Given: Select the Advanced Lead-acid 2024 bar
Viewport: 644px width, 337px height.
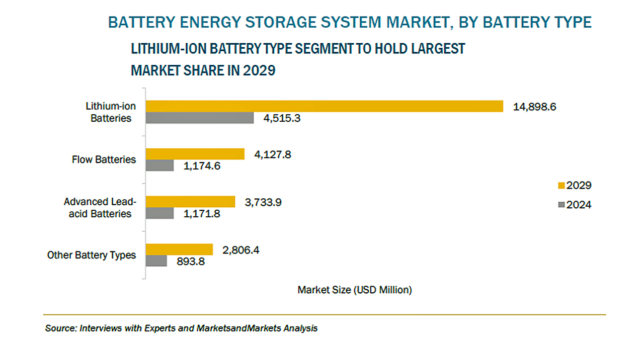Looking at the screenshot, I should click(x=160, y=213).
